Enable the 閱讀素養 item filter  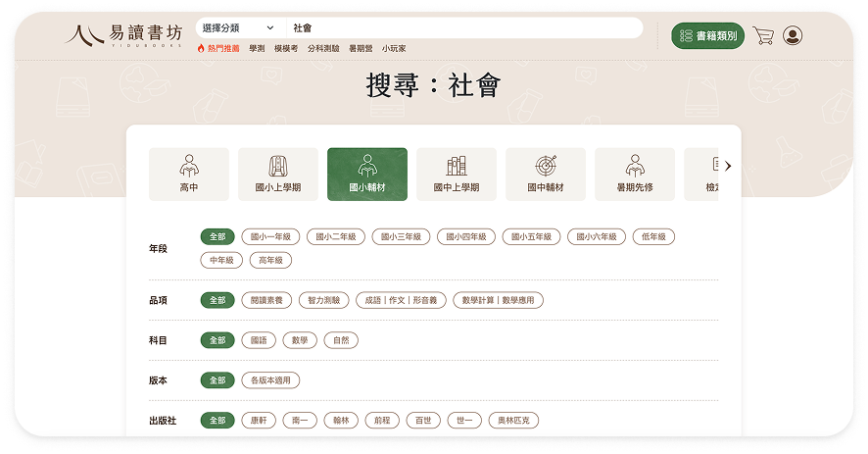[266, 300]
